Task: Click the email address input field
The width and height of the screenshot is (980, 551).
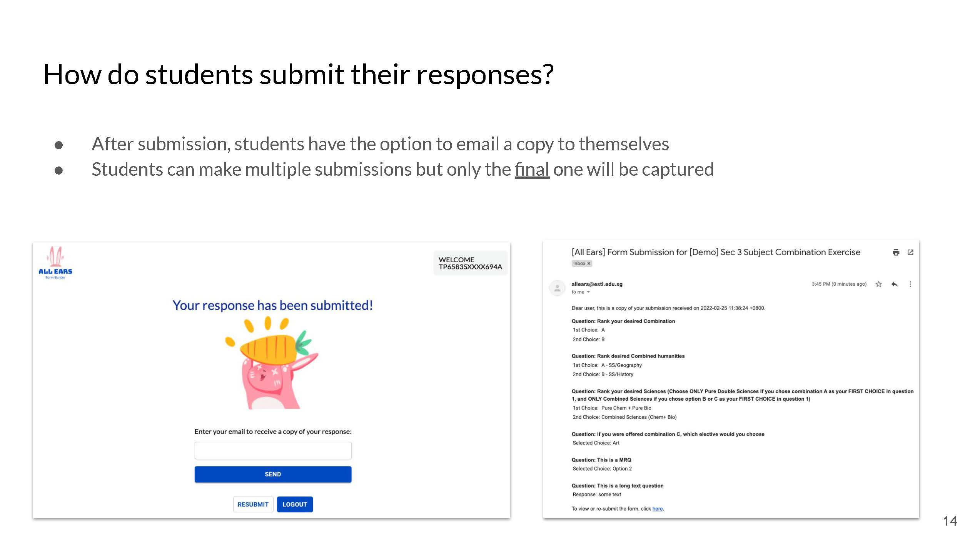Action: tap(273, 450)
